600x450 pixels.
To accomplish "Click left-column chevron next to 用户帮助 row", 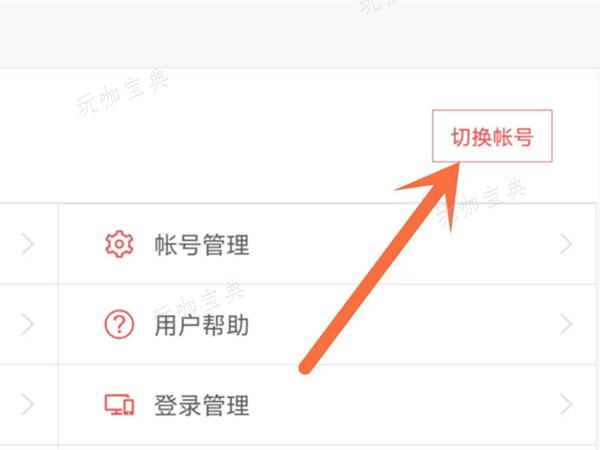I will [x=28, y=324].
